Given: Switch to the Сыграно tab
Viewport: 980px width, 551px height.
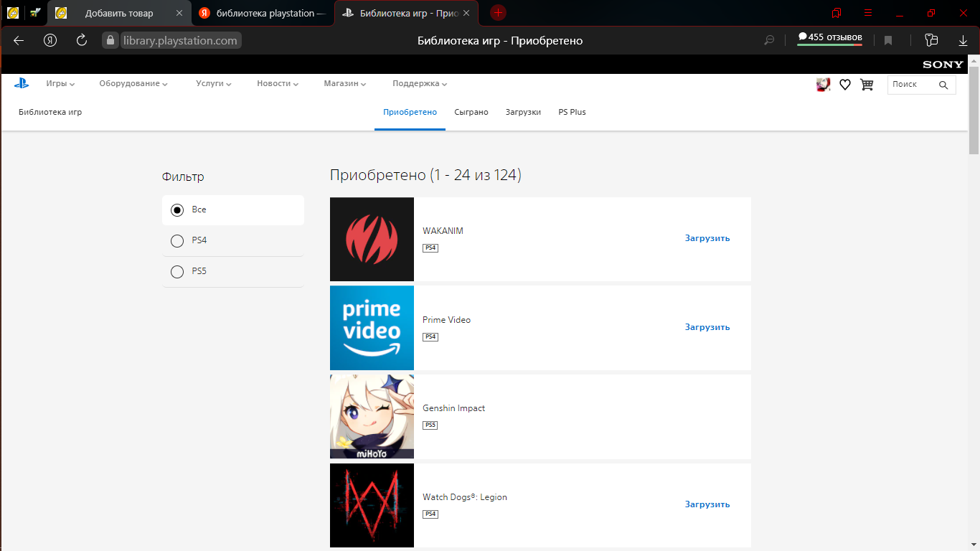Looking at the screenshot, I should pyautogui.click(x=471, y=113).
